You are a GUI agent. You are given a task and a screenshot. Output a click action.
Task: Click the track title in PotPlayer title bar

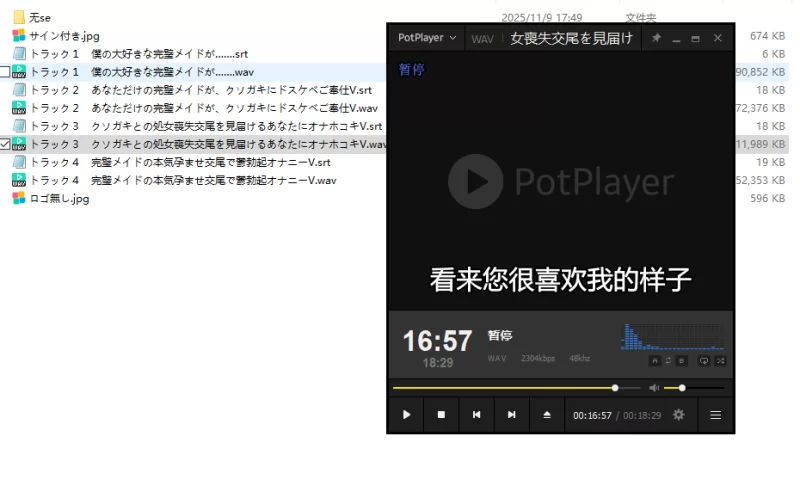click(571, 38)
